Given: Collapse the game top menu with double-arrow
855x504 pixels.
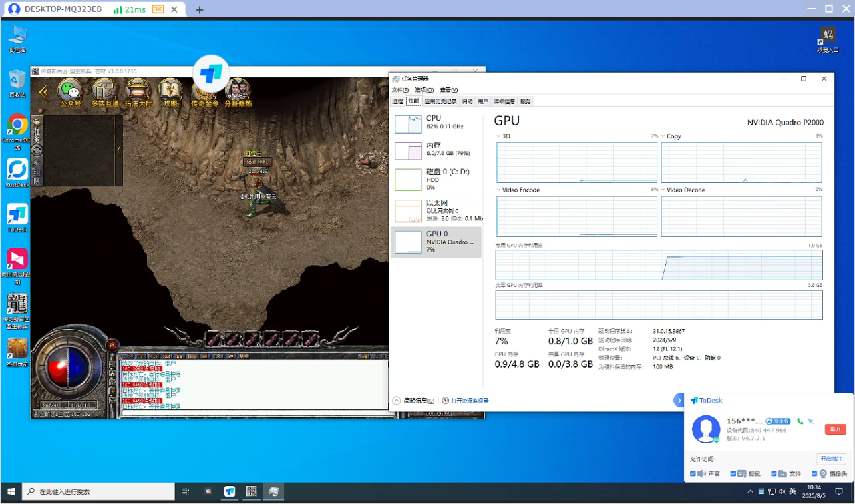Looking at the screenshot, I should coord(43,92).
